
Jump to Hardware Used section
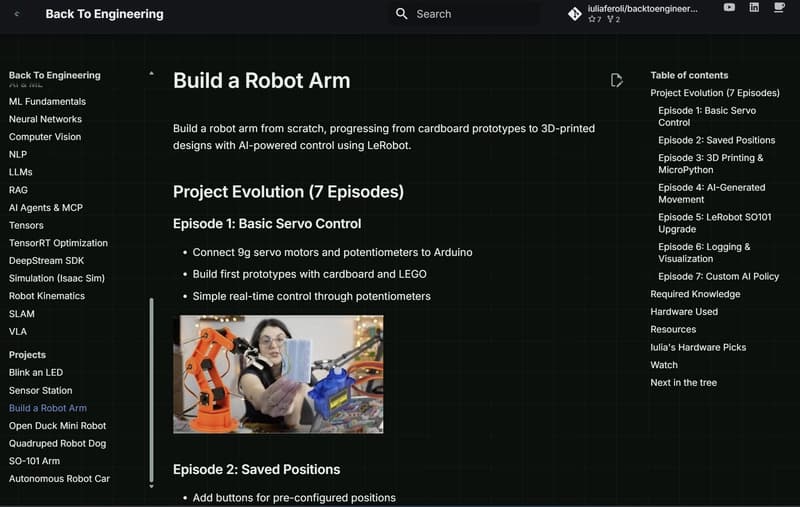(x=684, y=312)
